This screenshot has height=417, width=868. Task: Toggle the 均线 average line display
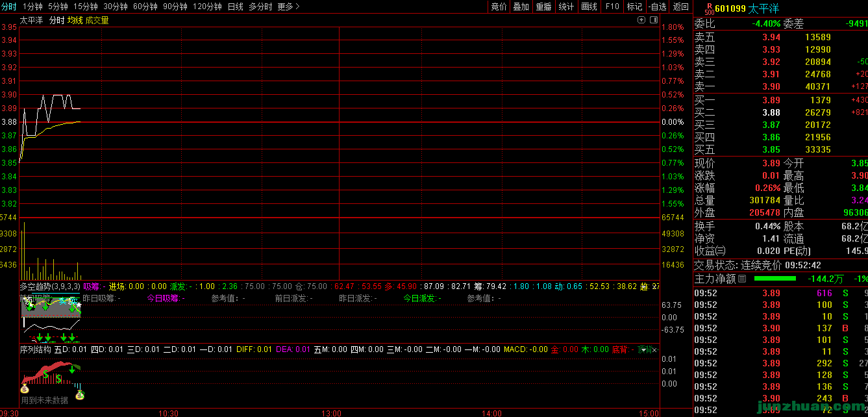75,20
